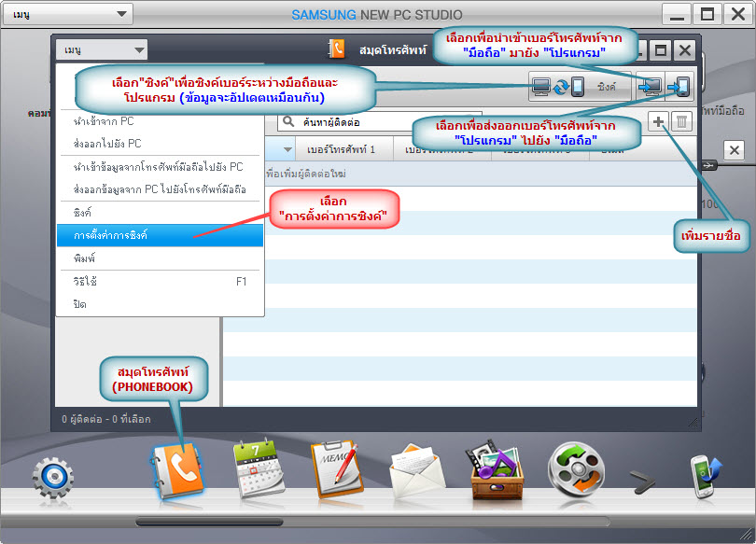Click import-from-phone-to-PC toolbar icon

(x=651, y=86)
